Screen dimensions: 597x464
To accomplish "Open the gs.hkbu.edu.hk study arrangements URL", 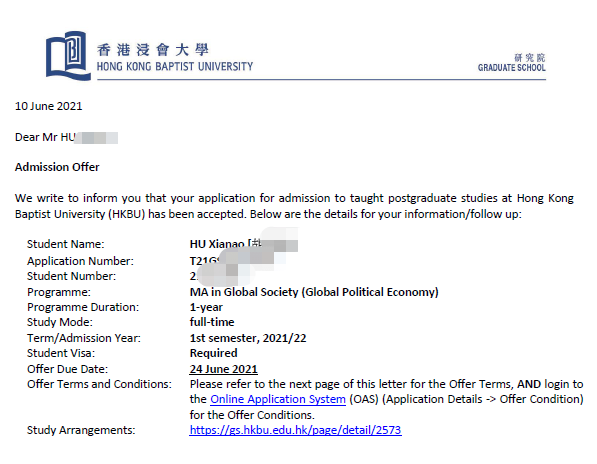I will [295, 430].
